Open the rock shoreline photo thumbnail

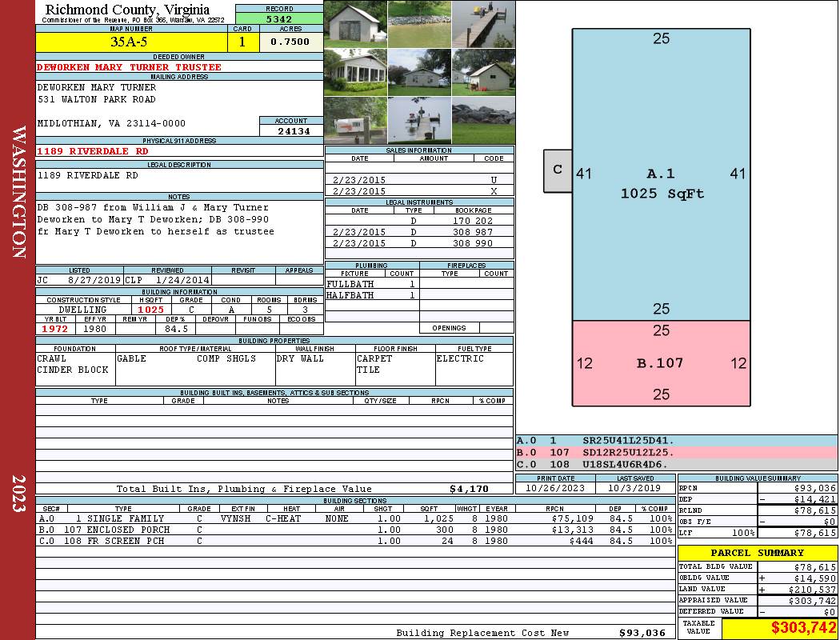(x=483, y=121)
